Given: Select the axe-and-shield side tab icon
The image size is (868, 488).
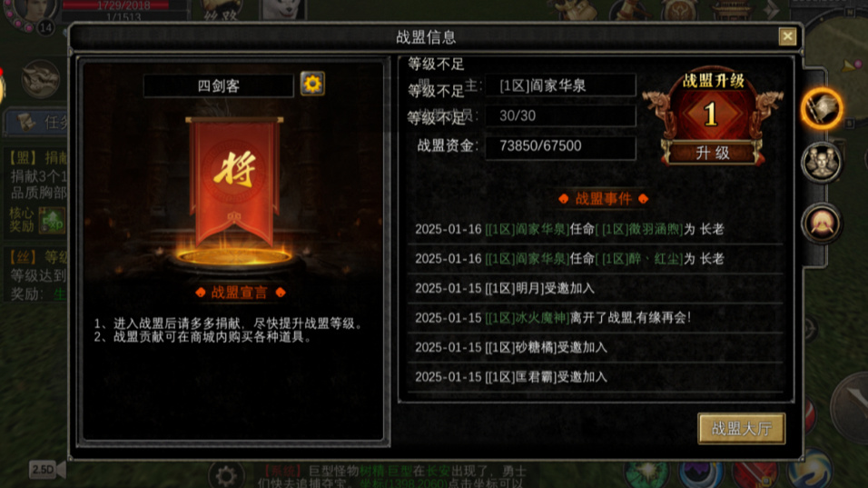Looking at the screenshot, I should (x=822, y=108).
